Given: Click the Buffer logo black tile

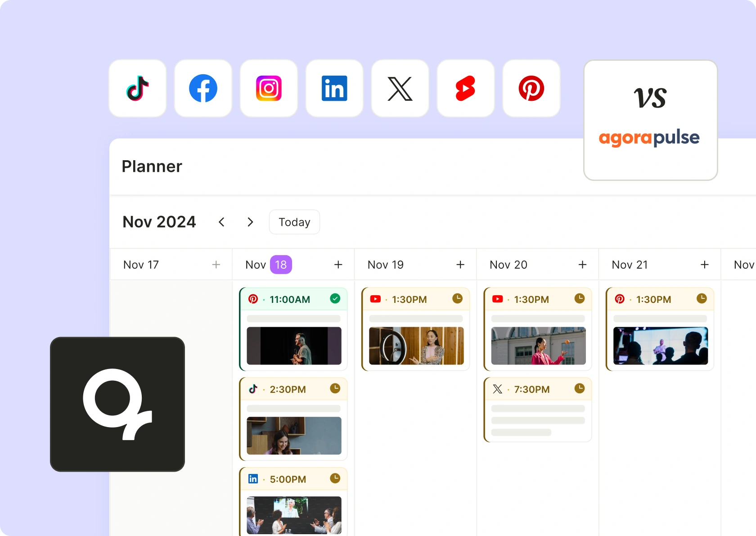Looking at the screenshot, I should (117, 404).
